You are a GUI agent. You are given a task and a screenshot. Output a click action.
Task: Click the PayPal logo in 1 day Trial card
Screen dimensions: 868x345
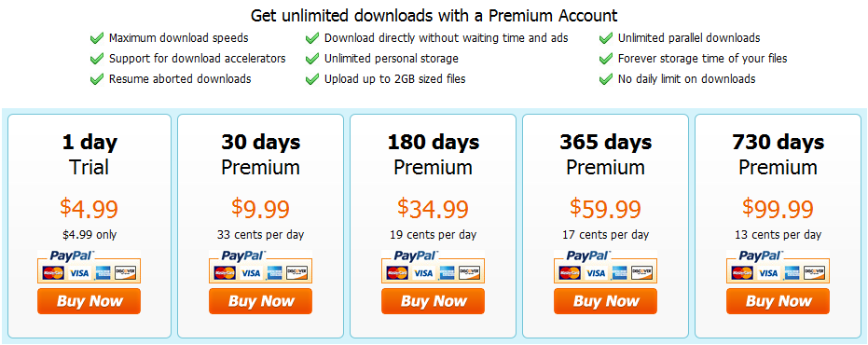tap(73, 255)
